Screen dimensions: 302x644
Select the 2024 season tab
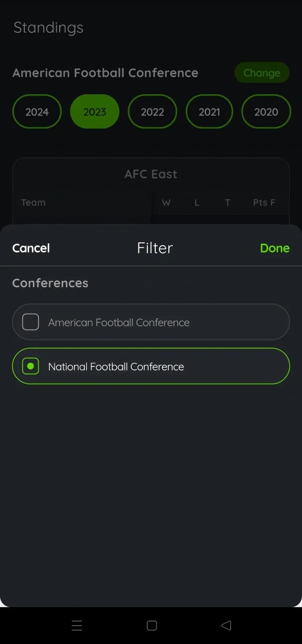click(x=37, y=112)
